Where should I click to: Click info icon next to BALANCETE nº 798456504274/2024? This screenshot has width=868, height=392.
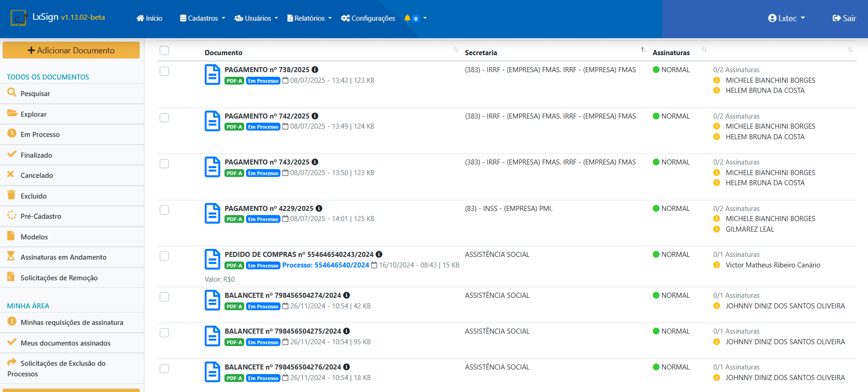pyautogui.click(x=347, y=295)
